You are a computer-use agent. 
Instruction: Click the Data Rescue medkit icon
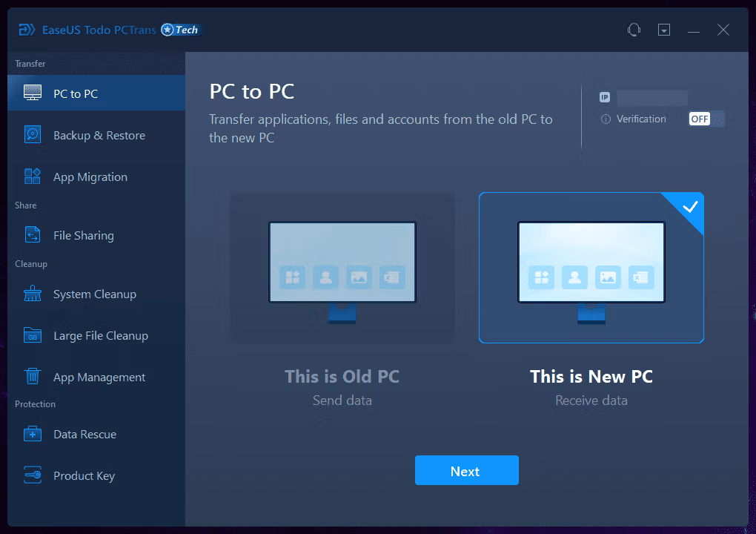pyautogui.click(x=33, y=434)
